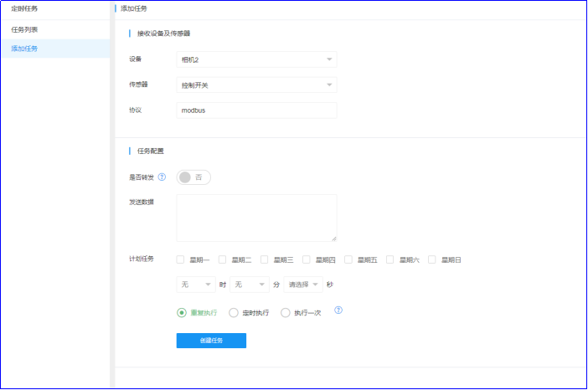Toggle the 是否转发 switch
Image resolution: width=588 pixels, height=390 pixels.
(x=193, y=177)
